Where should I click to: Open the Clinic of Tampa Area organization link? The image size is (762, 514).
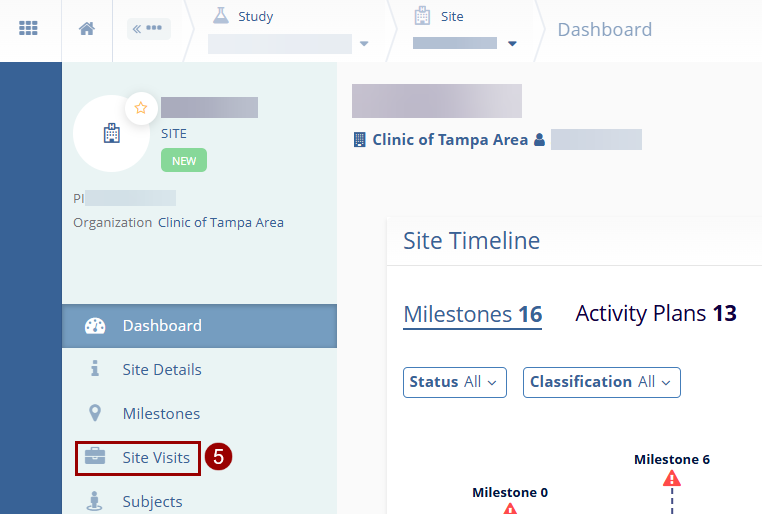click(x=220, y=222)
